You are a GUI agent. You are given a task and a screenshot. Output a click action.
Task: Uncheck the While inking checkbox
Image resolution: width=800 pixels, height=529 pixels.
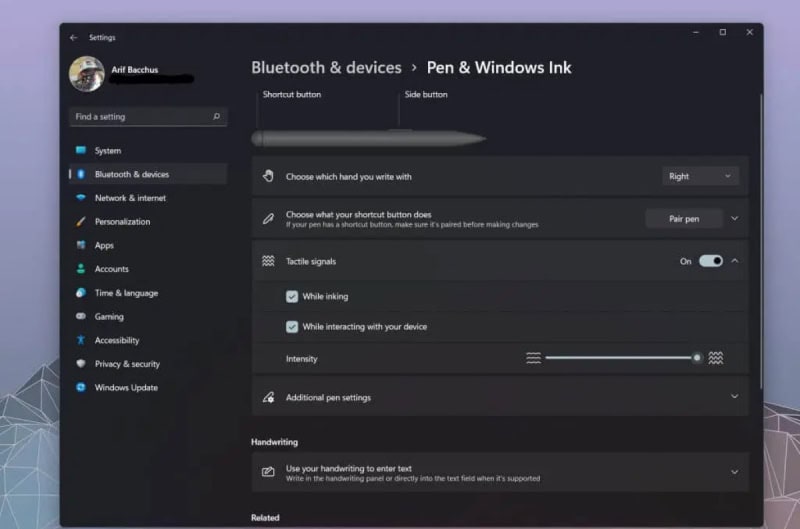click(292, 297)
